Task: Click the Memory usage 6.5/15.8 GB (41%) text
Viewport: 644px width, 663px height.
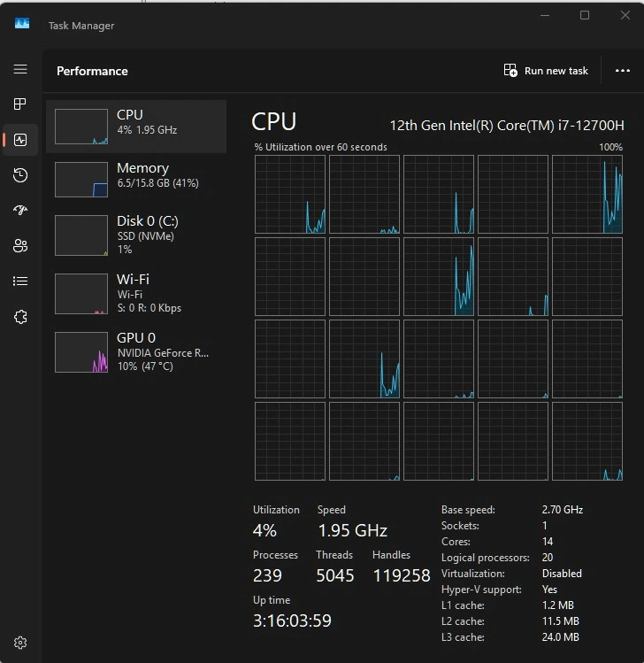Action: pos(158,183)
